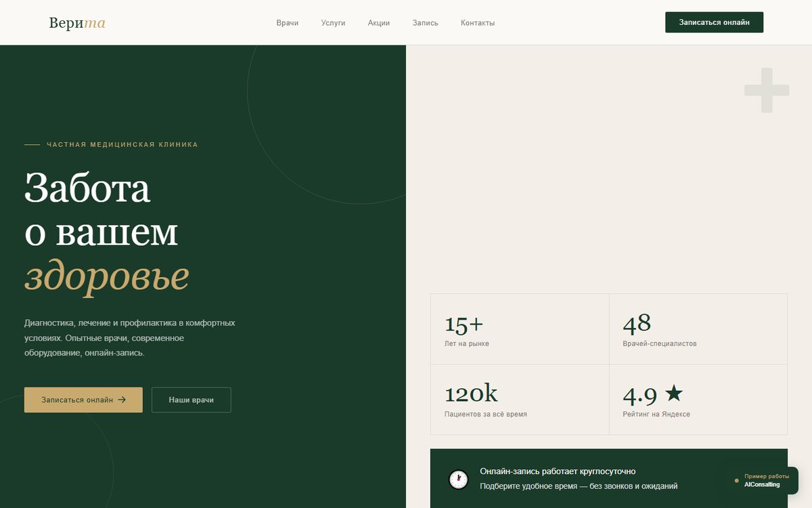Click the 15+ statistic value
Screen dimensions: 812x508
464,324
